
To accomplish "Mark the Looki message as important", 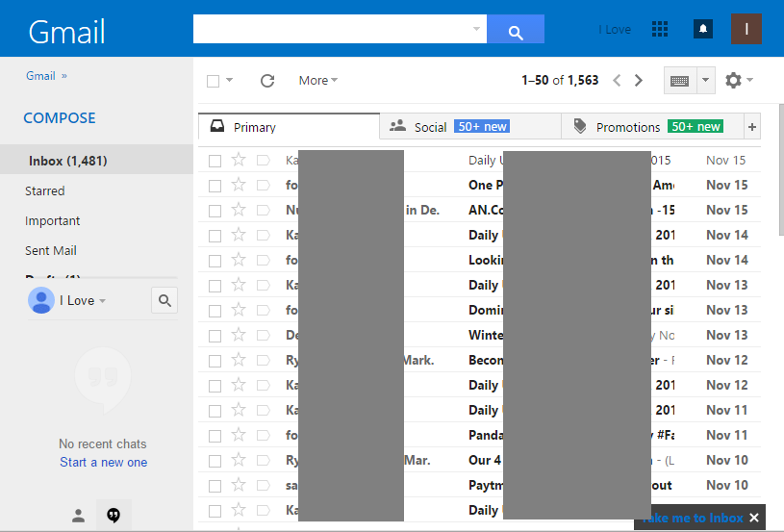I will tap(264, 260).
